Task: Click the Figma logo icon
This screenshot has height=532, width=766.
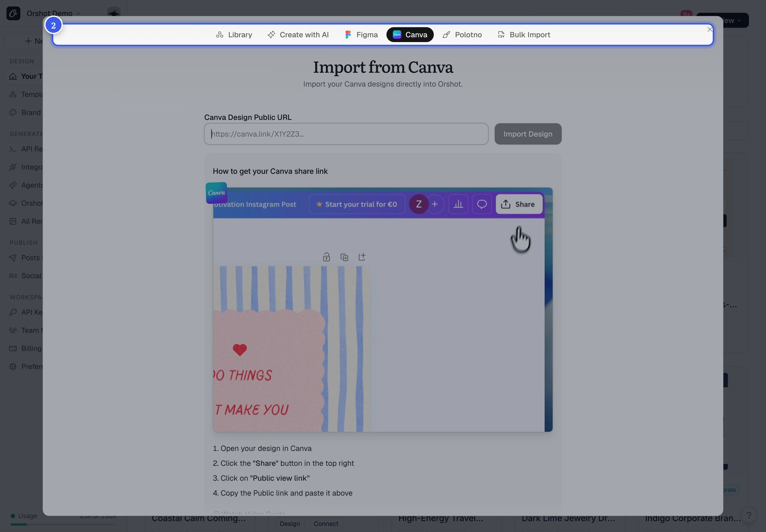Action: (x=348, y=34)
